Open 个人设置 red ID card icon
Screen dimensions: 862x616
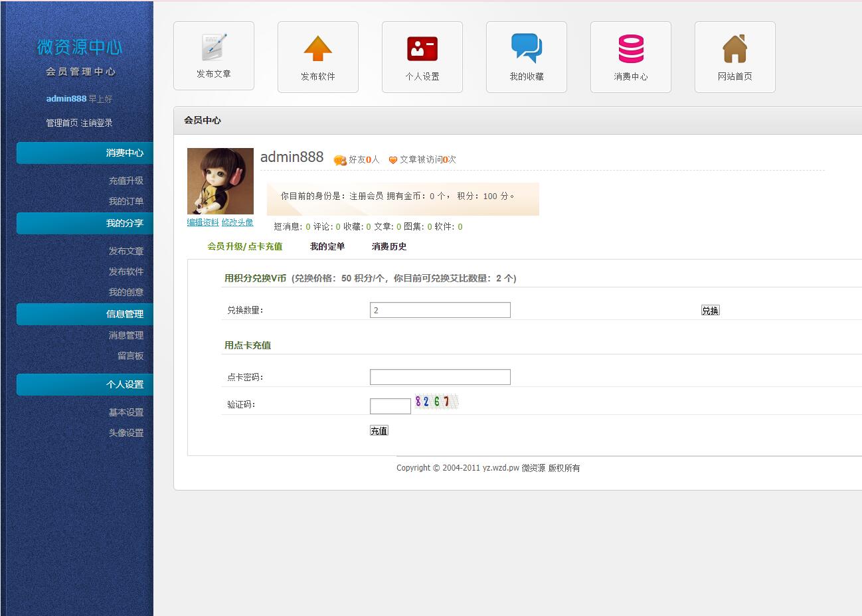(422, 49)
